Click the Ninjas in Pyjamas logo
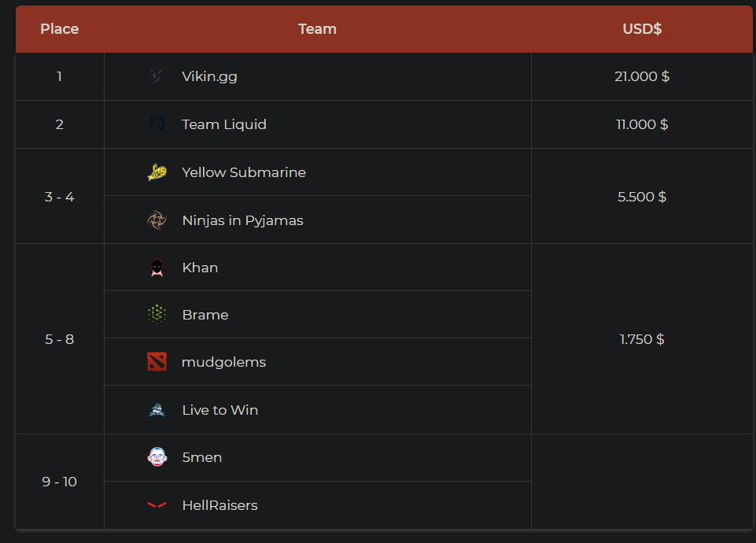The image size is (756, 543). [157, 220]
